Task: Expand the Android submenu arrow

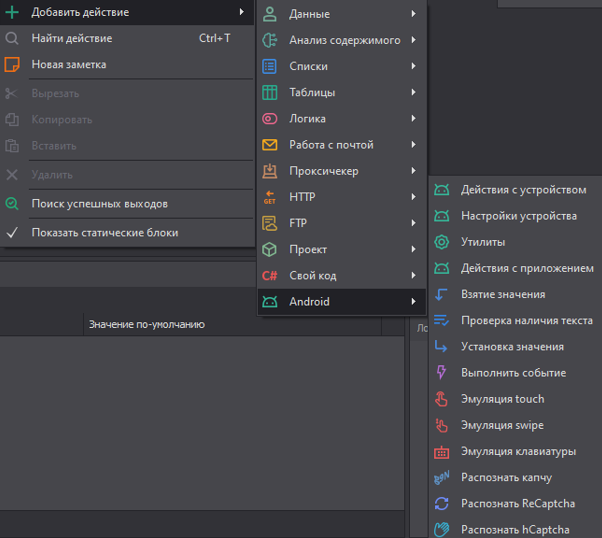Action: (413, 301)
